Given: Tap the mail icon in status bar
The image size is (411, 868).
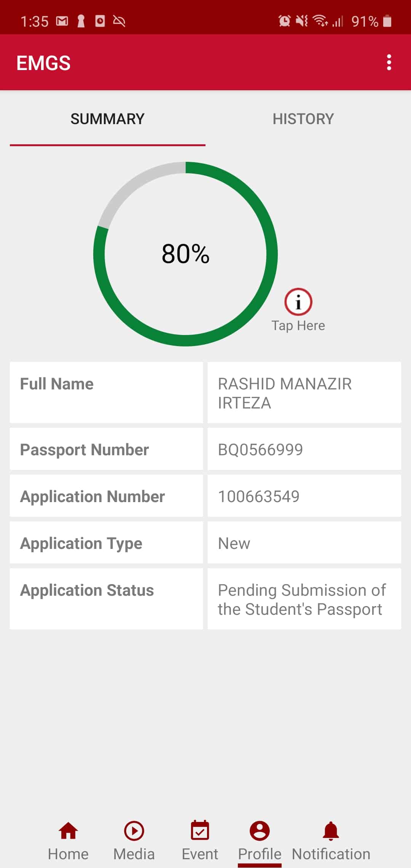Looking at the screenshot, I should pos(62,21).
